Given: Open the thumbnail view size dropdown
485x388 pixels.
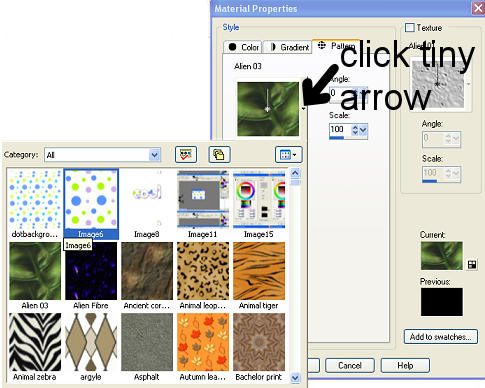Looking at the screenshot, I should [289, 155].
